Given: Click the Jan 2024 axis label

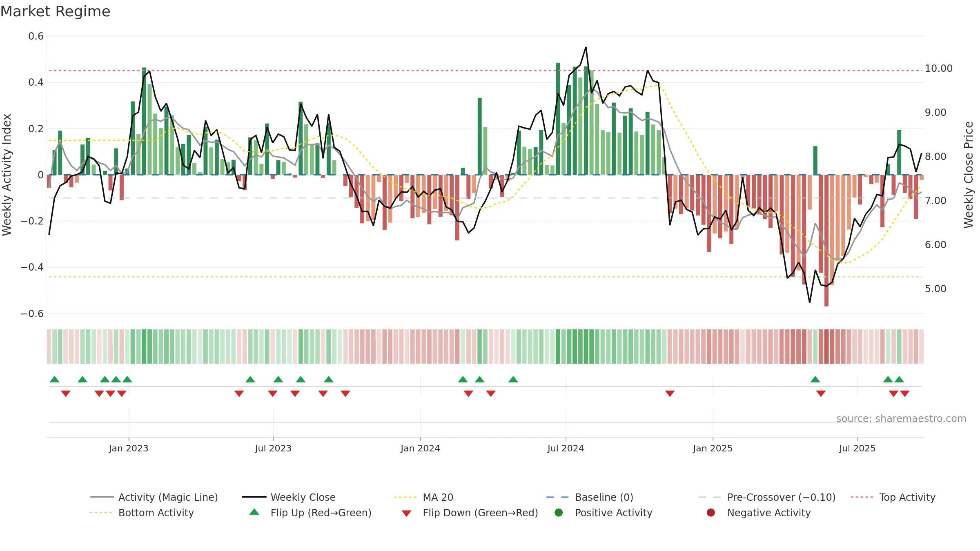Looking at the screenshot, I should pos(420,449).
